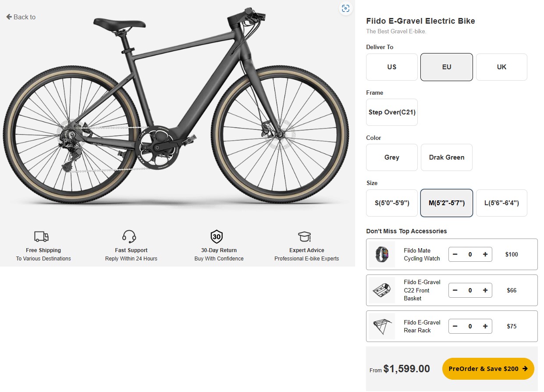The image size is (544, 392).
Task: Click the image scan icon above bike photo
Action: 345,8
